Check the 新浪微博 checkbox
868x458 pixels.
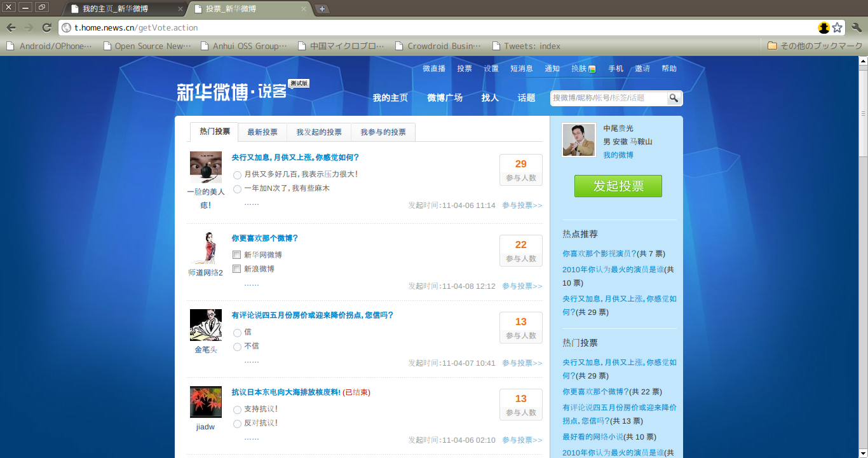click(237, 269)
